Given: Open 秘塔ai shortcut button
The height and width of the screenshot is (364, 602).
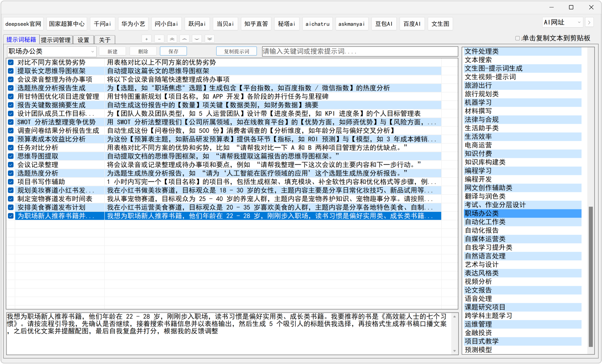Looking at the screenshot, I should 287,24.
